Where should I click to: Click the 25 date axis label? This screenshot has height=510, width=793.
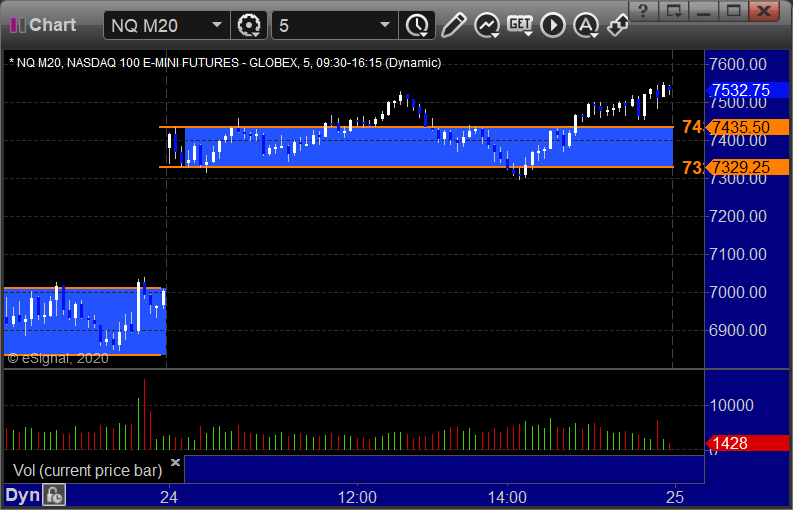pos(675,497)
